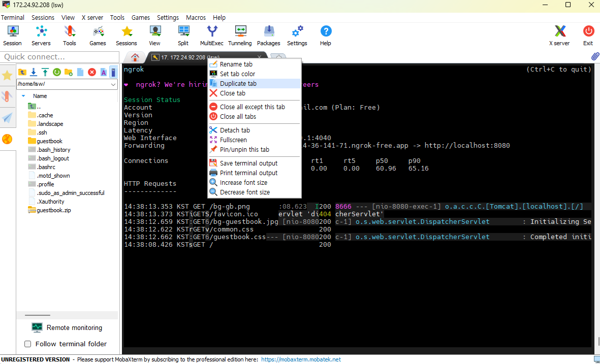Choose Close all tabs

point(255,117)
